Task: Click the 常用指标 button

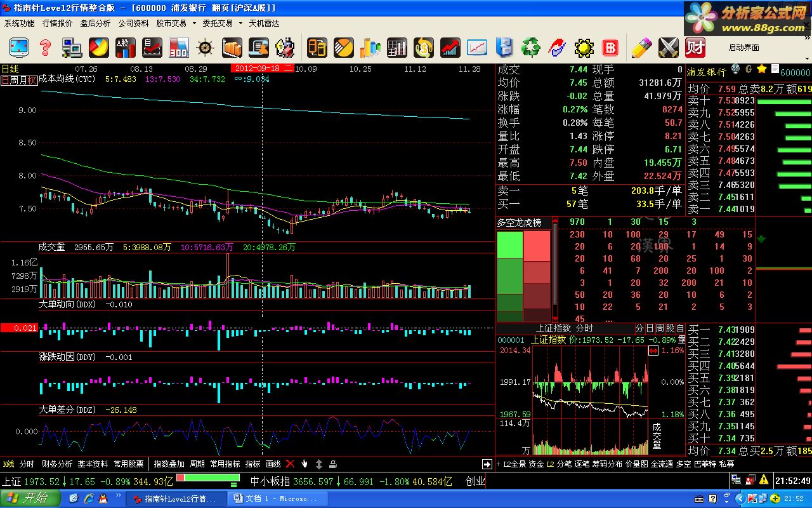Action: pos(225,464)
